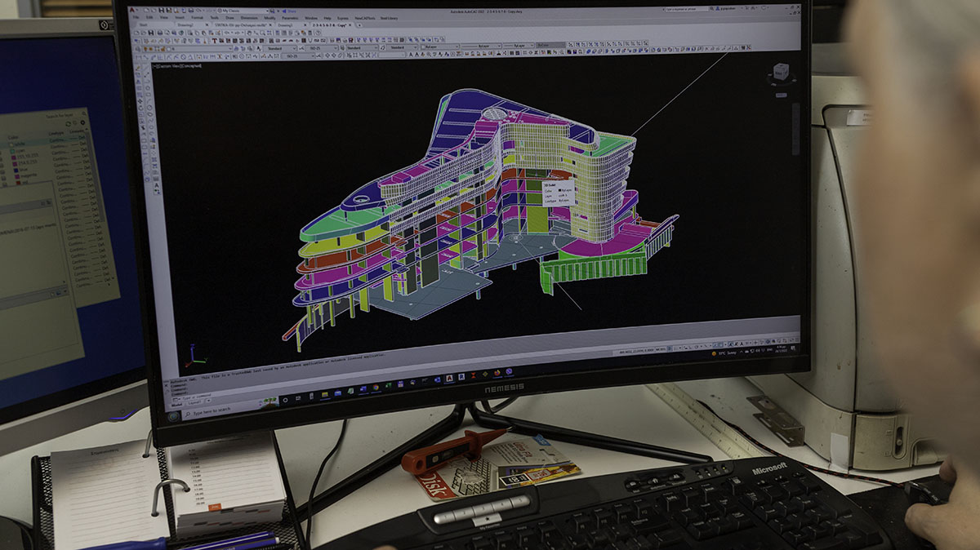Switch to the Layout1 tab
This screenshot has width=980, height=550.
click(x=194, y=401)
